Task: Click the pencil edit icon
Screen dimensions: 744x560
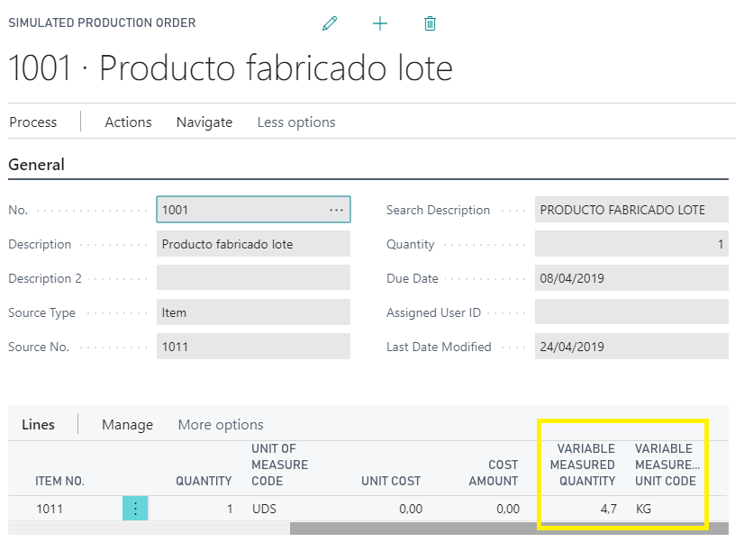Action: [330, 23]
